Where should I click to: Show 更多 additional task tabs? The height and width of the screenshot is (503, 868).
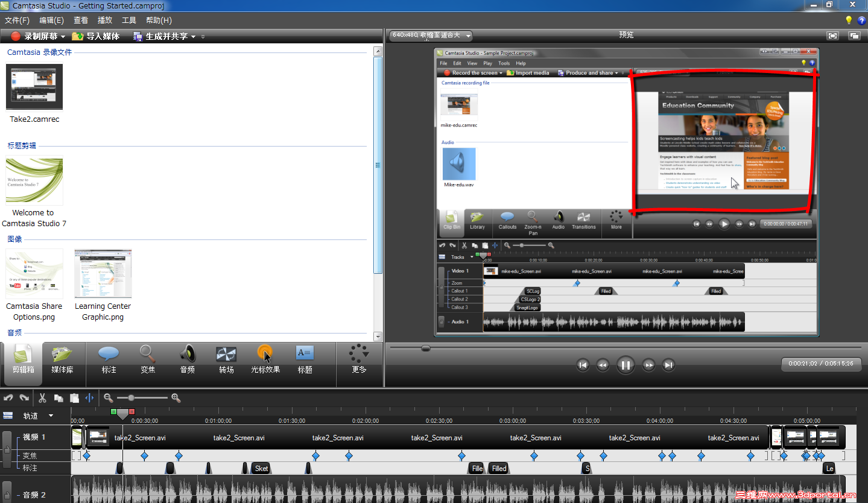click(359, 360)
